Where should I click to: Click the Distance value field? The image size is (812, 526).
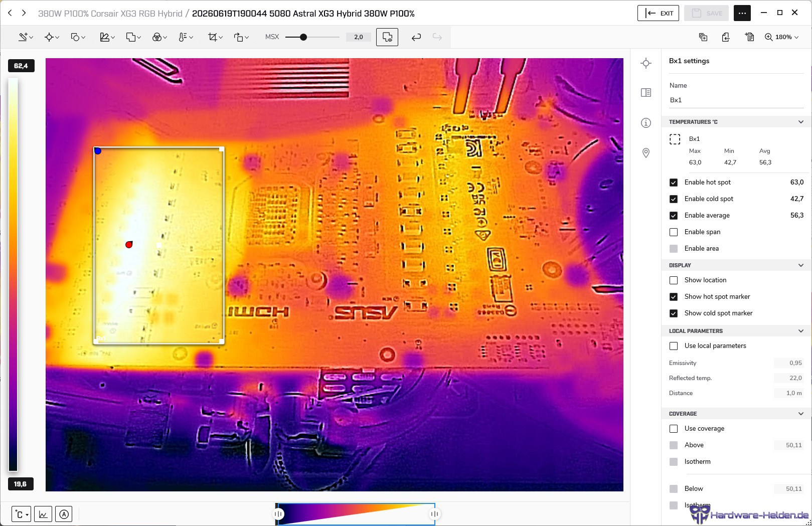pyautogui.click(x=789, y=393)
